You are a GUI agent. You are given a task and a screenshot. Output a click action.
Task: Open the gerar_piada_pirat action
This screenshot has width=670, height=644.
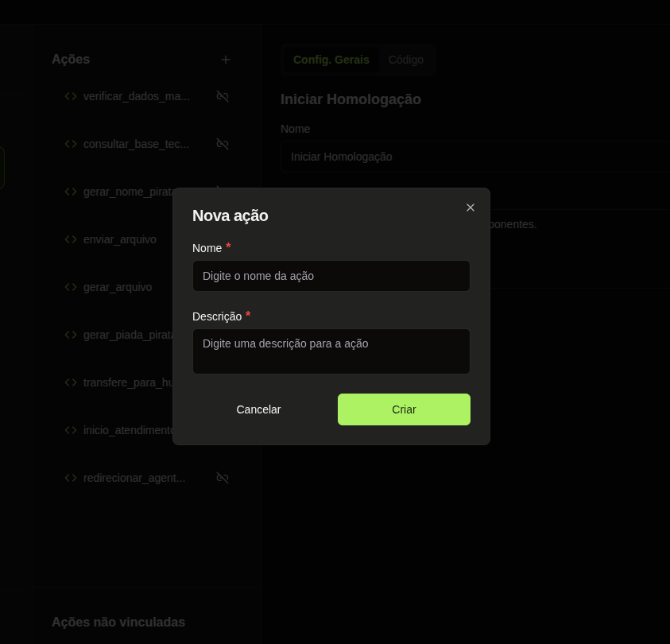coord(127,335)
